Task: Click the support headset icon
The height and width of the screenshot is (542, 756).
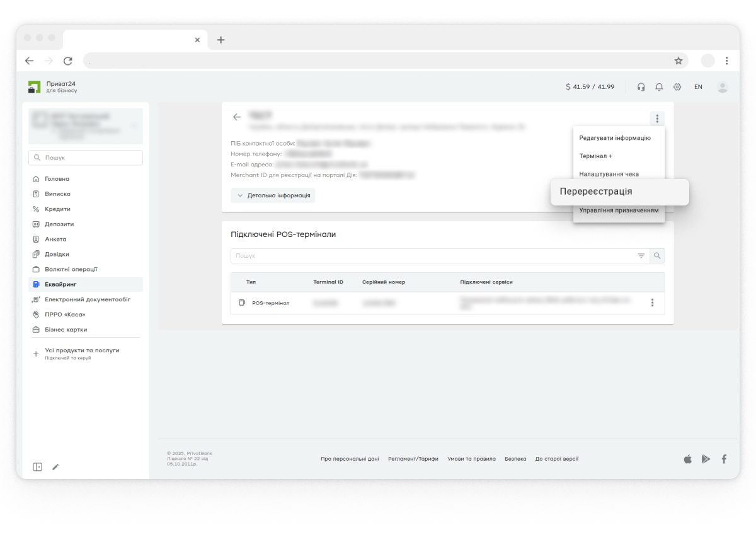Action: [641, 87]
